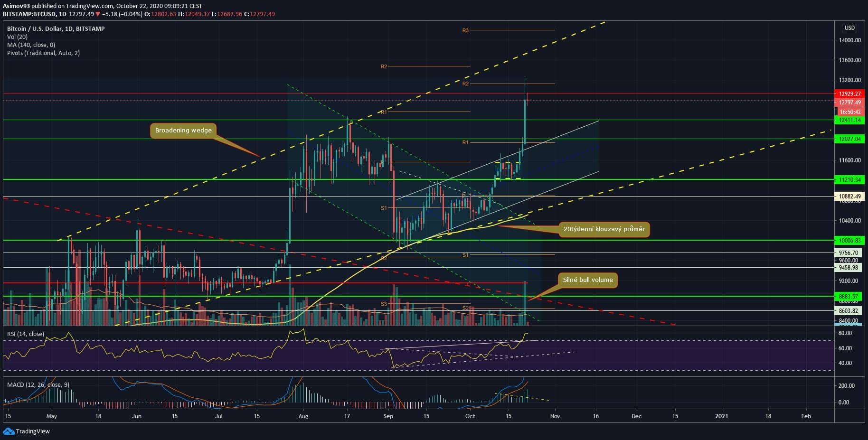Click the 16:50:42 candle countdown label
868x440 pixels.
pyautogui.click(x=849, y=112)
